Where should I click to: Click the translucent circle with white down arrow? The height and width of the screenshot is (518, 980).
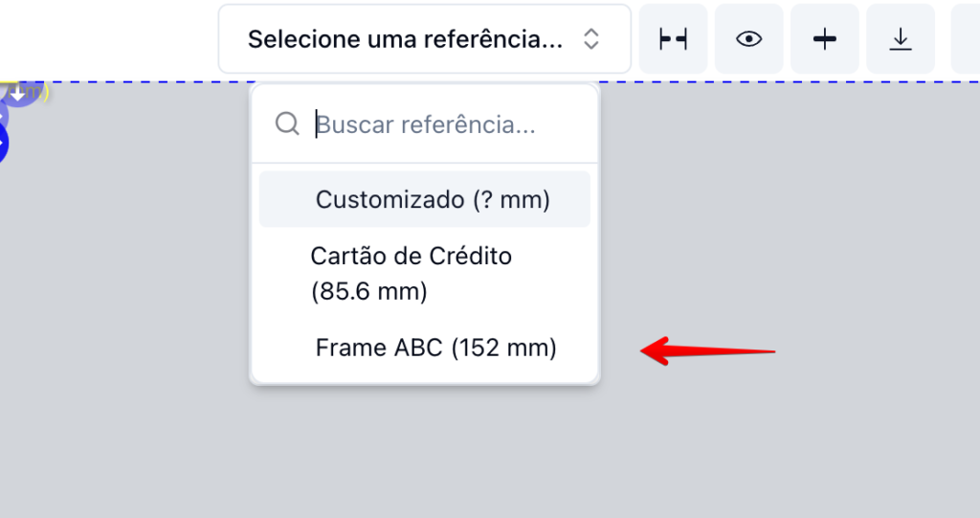click(17, 94)
